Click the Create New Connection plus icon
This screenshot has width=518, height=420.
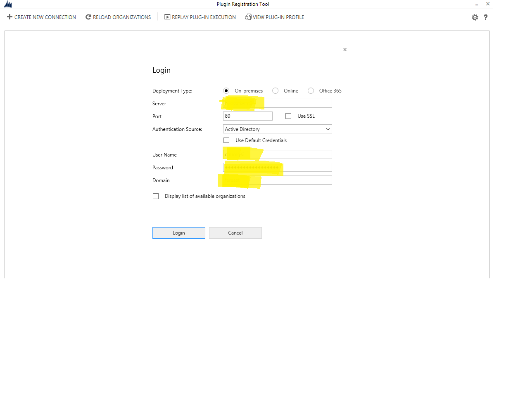tap(9, 17)
